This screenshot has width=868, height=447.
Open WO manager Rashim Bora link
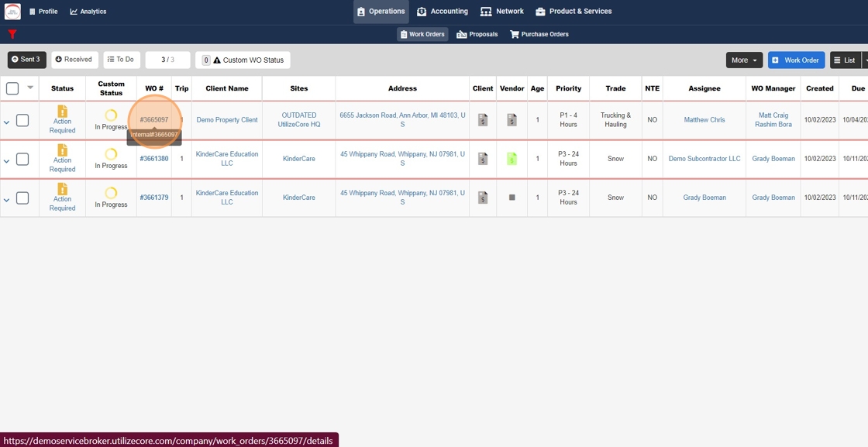(773, 124)
